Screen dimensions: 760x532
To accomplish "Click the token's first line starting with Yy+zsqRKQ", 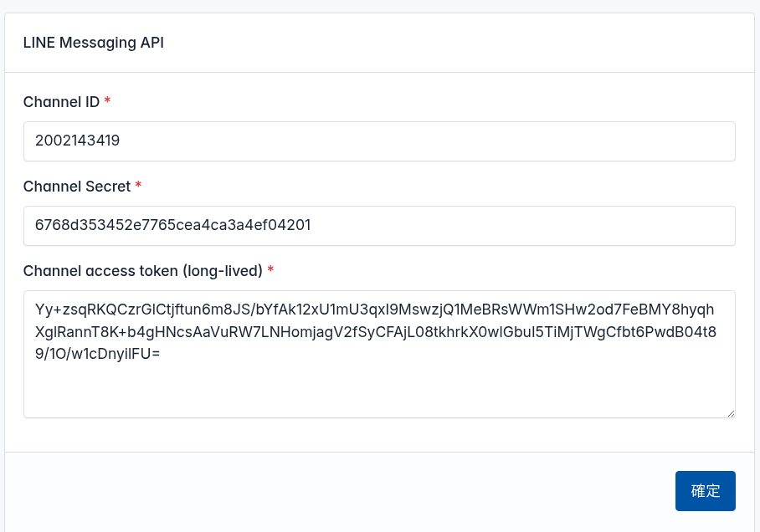I will [x=374, y=309].
